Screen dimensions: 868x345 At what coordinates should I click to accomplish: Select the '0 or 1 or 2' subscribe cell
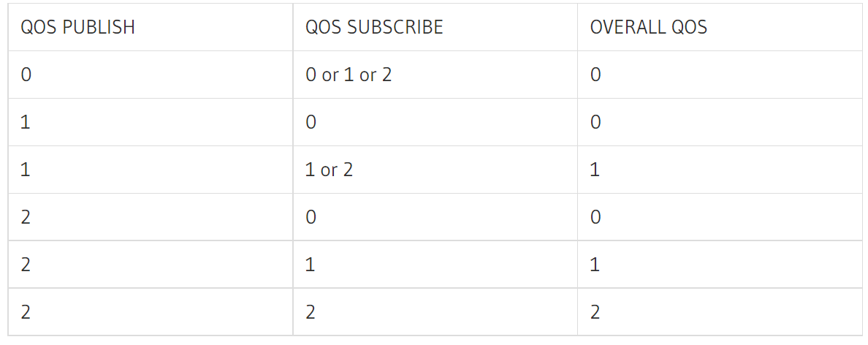(x=349, y=75)
